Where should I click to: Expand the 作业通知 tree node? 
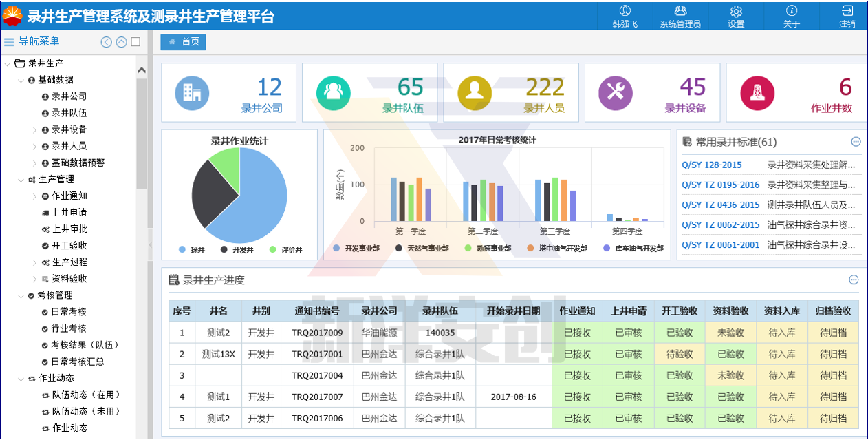34,196
